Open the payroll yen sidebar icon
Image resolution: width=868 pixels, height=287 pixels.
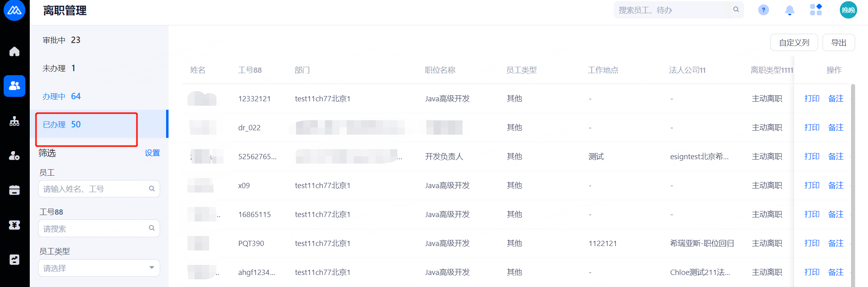tap(14, 225)
